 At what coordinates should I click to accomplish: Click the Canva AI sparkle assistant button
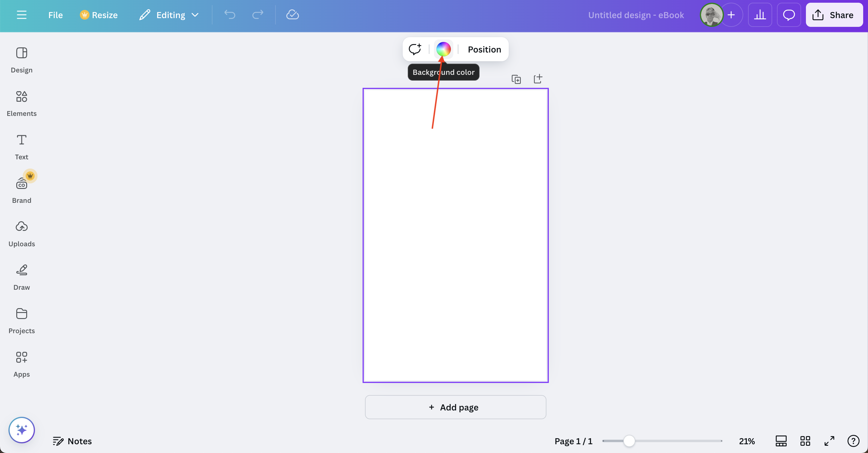coord(22,430)
